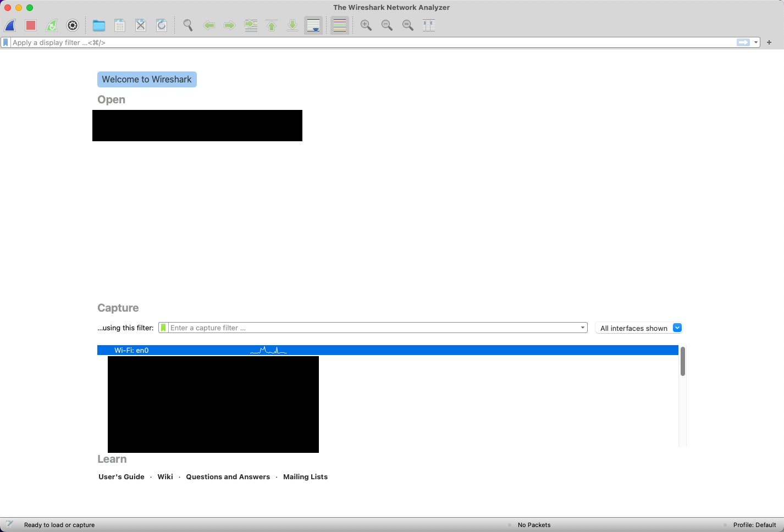Open capture filter bookmark icon
This screenshot has height=532, width=784.
163,328
